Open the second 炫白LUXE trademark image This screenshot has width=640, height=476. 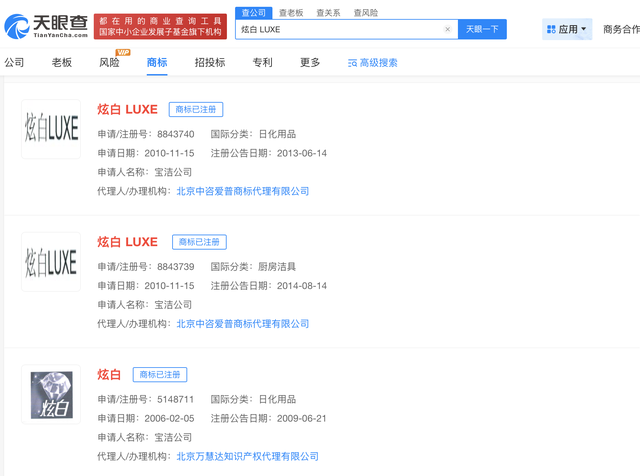coord(51,262)
